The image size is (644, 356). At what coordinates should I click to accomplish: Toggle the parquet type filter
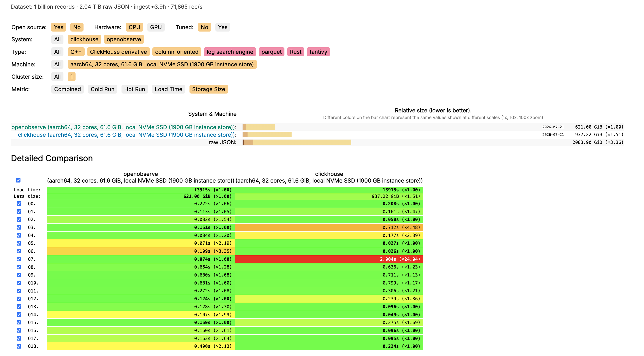click(x=271, y=52)
